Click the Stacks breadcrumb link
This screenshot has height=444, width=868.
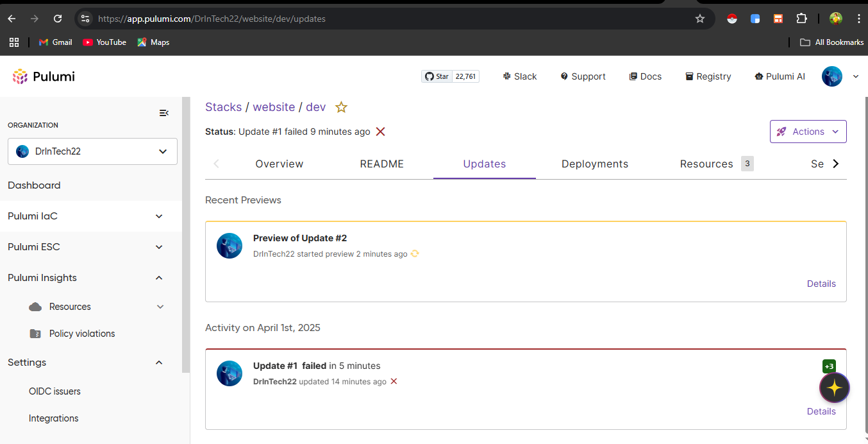coord(223,107)
